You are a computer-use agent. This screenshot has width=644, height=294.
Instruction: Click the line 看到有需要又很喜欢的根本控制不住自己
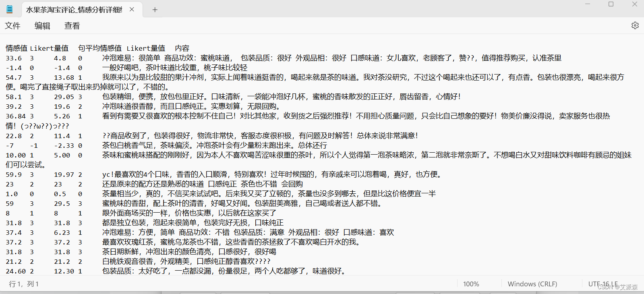tap(308, 116)
